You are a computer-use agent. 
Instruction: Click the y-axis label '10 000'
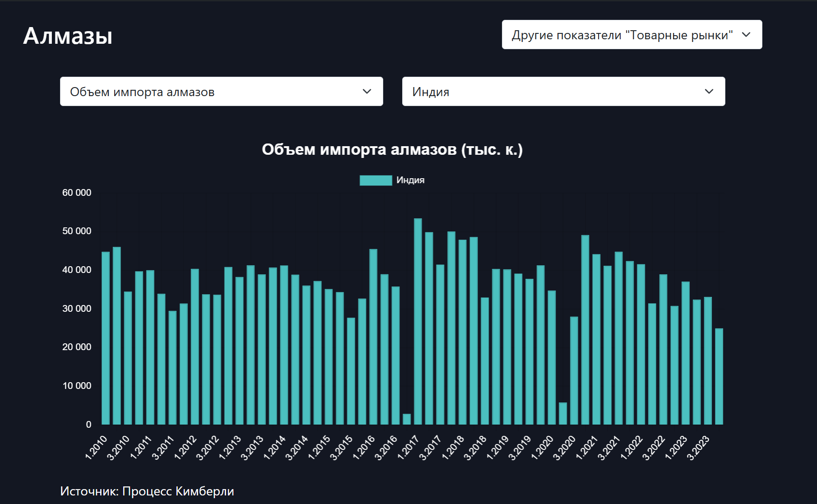click(x=77, y=386)
